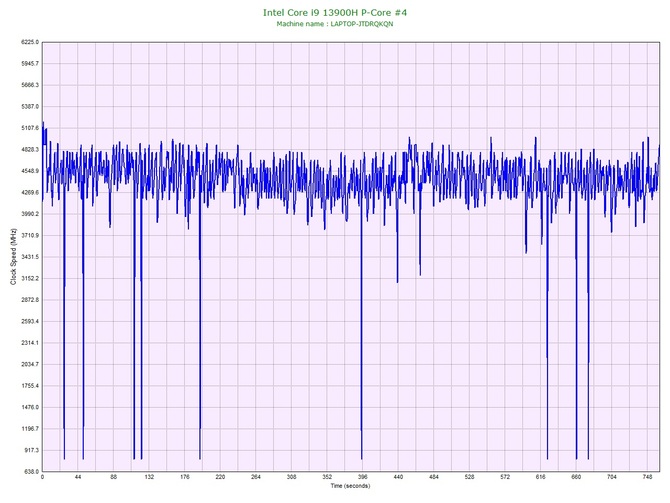Click the x-axis tick label 660
The width and height of the screenshot is (670, 503).
click(576, 477)
